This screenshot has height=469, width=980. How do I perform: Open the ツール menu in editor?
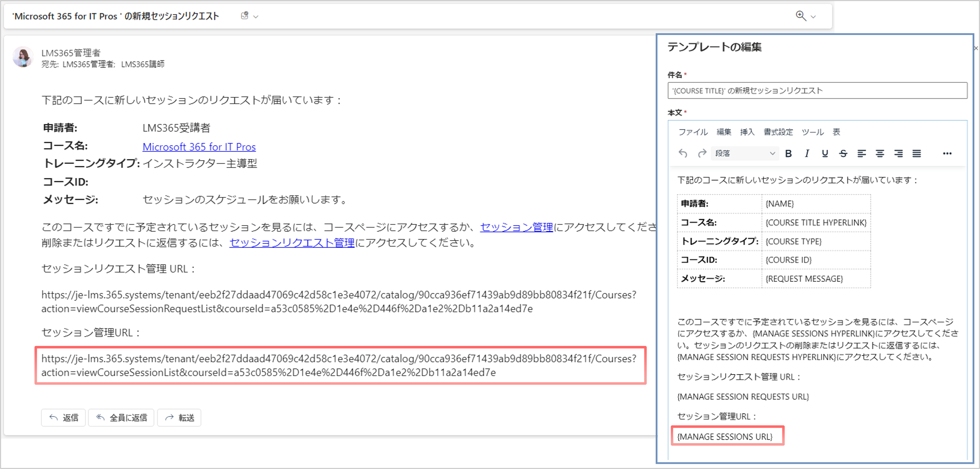[813, 132]
